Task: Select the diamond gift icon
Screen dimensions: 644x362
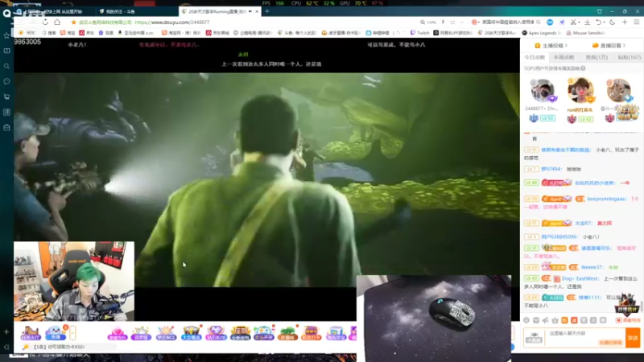Action: [216, 333]
